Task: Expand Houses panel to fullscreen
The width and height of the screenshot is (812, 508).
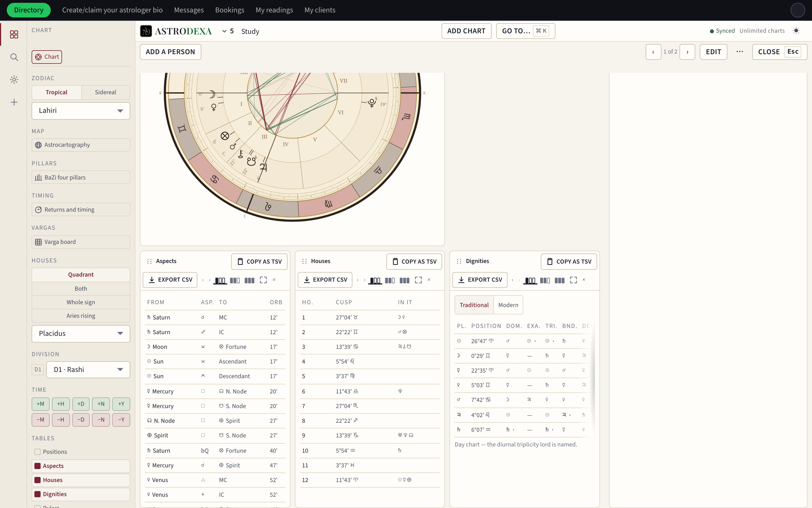Action: [418, 280]
